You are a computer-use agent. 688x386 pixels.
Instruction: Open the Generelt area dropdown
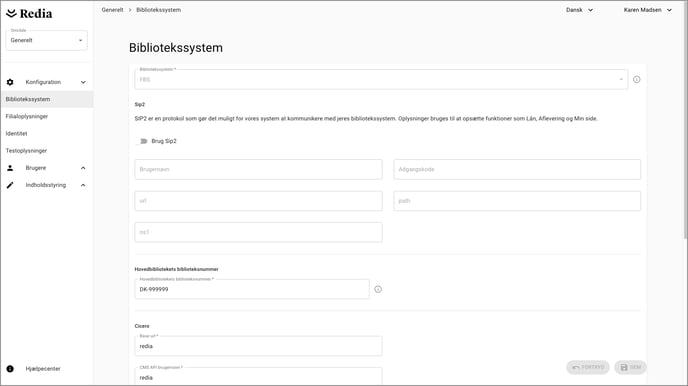47,40
